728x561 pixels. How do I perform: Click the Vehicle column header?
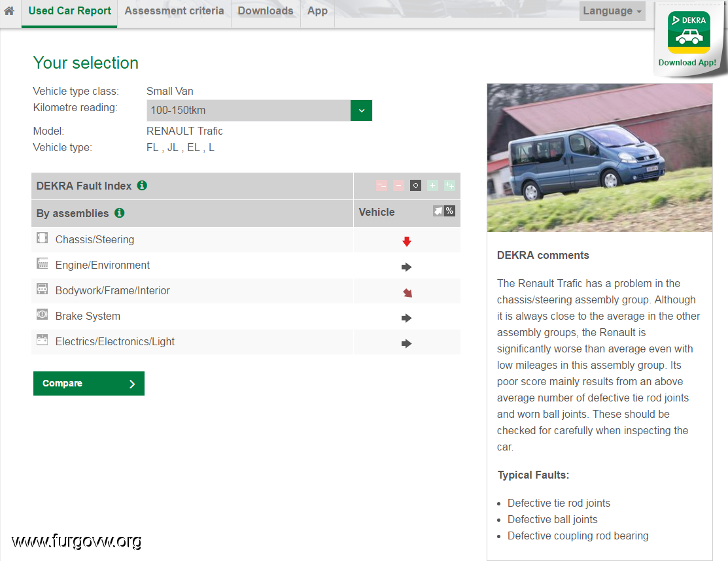377,212
